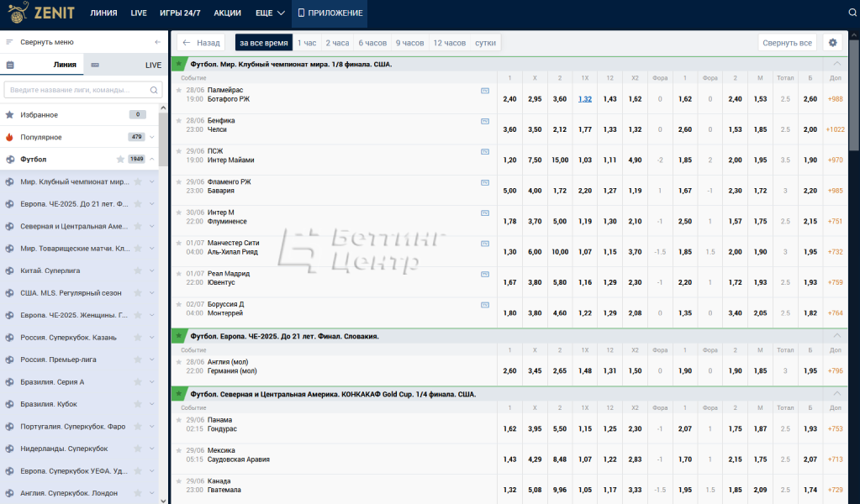Favorite Бразилия. Серия А in sidebar
Viewport: 860px width, 504px height.
138,382
